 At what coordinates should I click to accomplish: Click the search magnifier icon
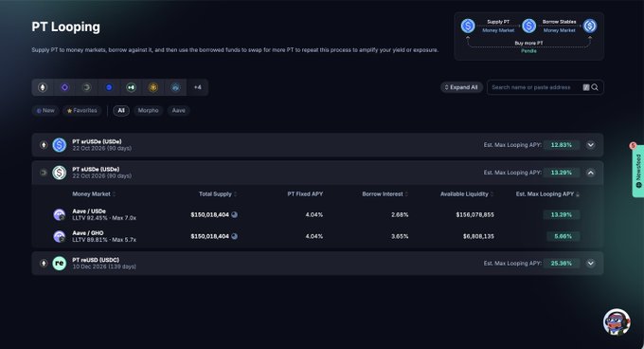point(595,87)
